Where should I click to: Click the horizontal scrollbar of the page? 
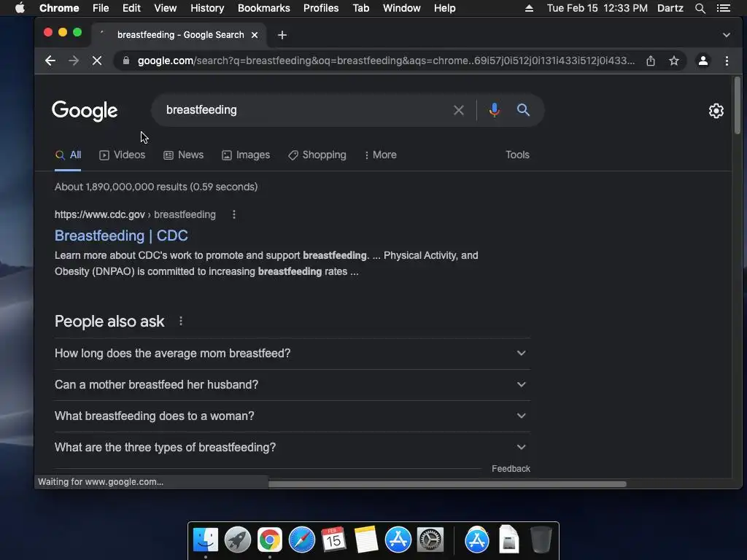tap(447, 484)
